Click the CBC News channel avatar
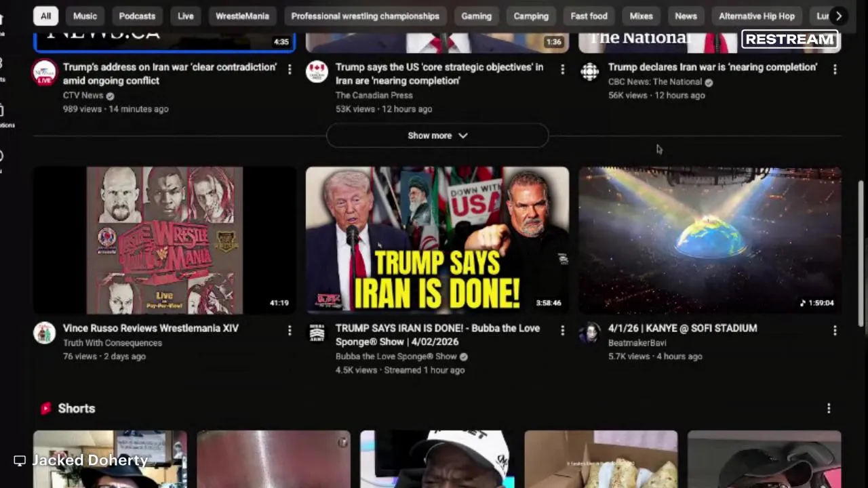Viewport: 868px width, 488px height. pyautogui.click(x=590, y=72)
